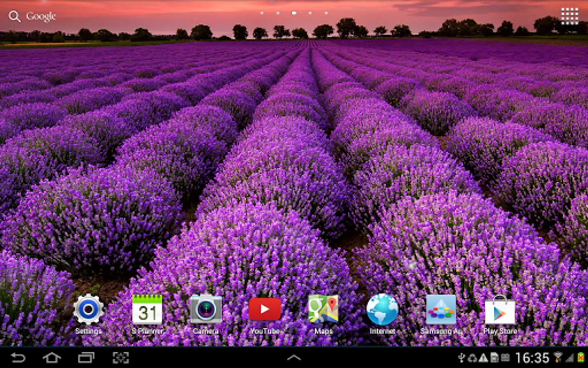Tap the Home navigation button
588x368 pixels.
pyautogui.click(x=52, y=358)
